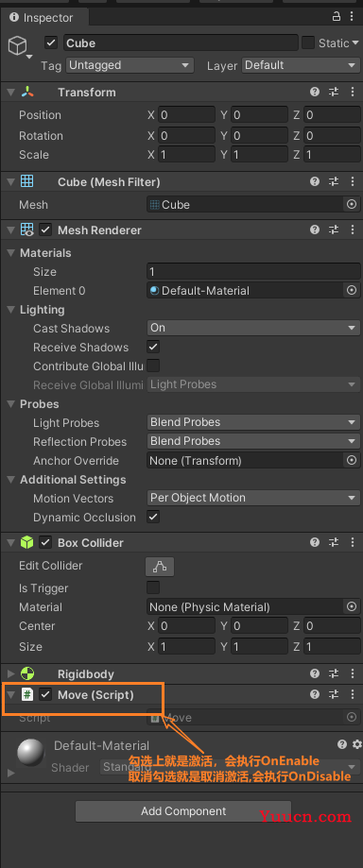The width and height of the screenshot is (363, 868).
Task: Open Motion Vectors dropdown
Action: (x=254, y=498)
